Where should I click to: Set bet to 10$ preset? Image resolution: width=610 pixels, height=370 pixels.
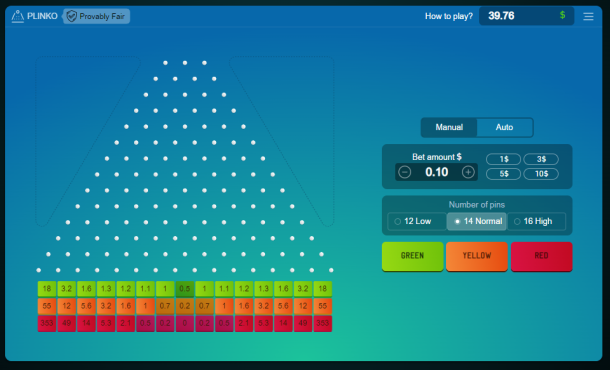click(x=541, y=174)
